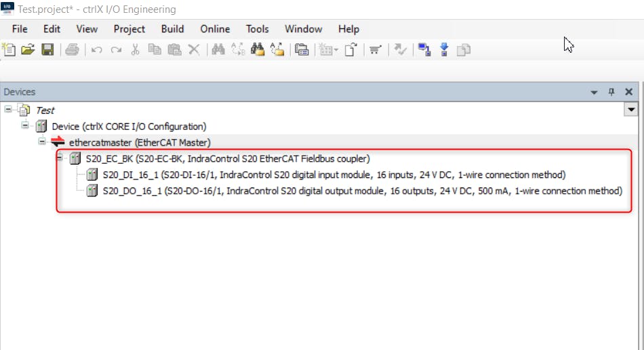Viewport: 644px width, 350px height.
Task: Click the ctrlX I/O Engineering app icon
Action: coord(7,8)
